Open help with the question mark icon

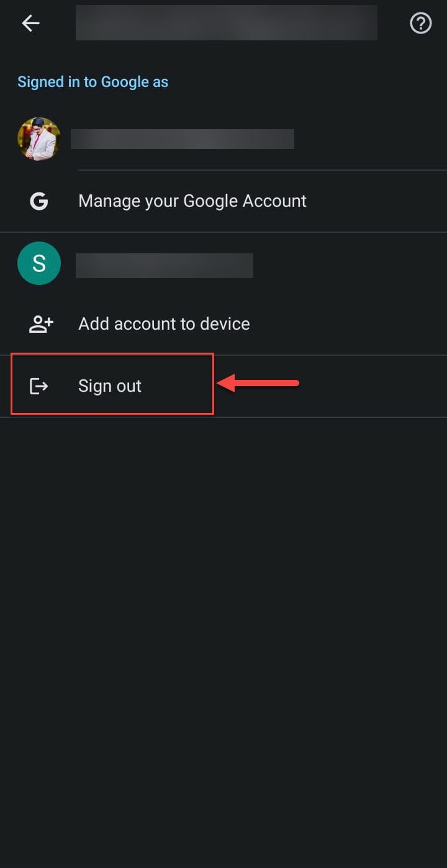(x=420, y=24)
